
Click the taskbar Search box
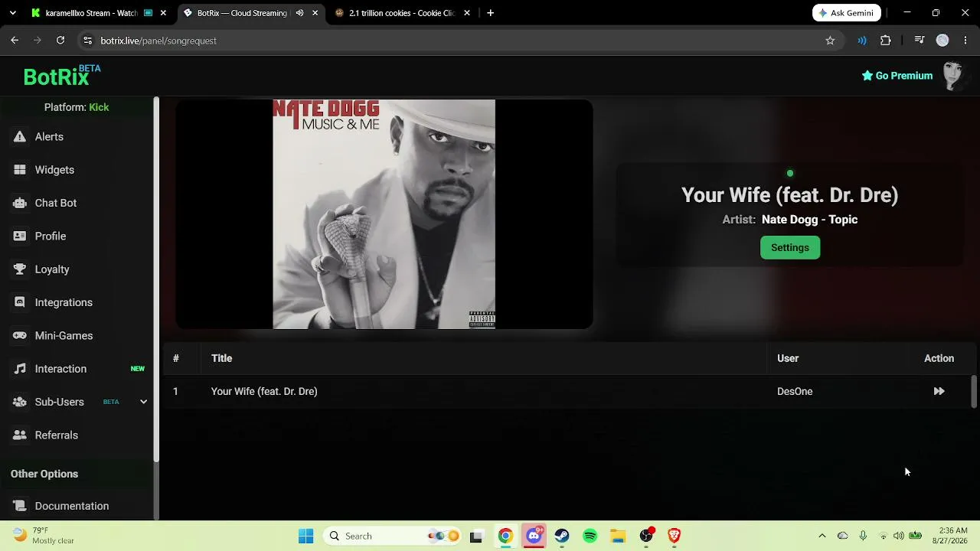[x=393, y=536]
